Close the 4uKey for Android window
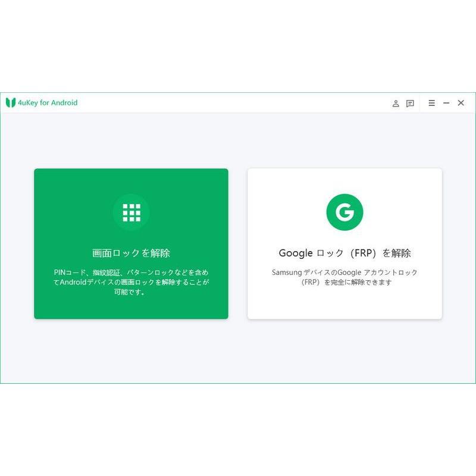The image size is (476, 476). (x=461, y=103)
